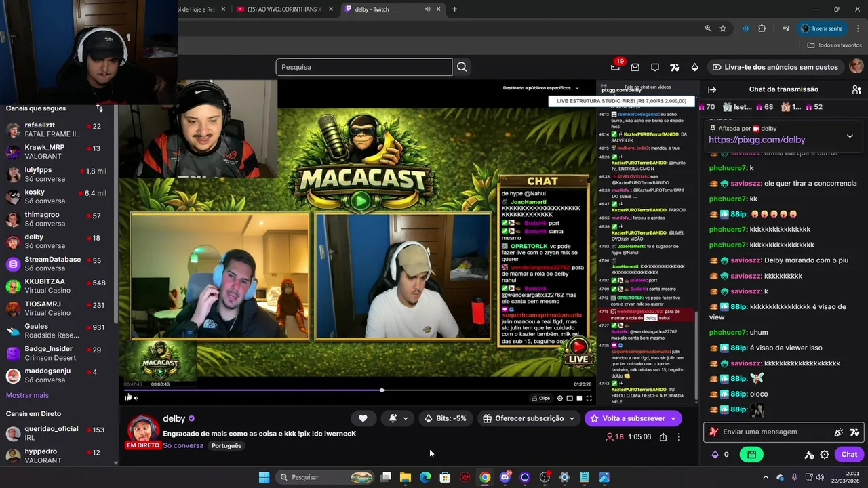Share the delby stream

tap(663, 437)
